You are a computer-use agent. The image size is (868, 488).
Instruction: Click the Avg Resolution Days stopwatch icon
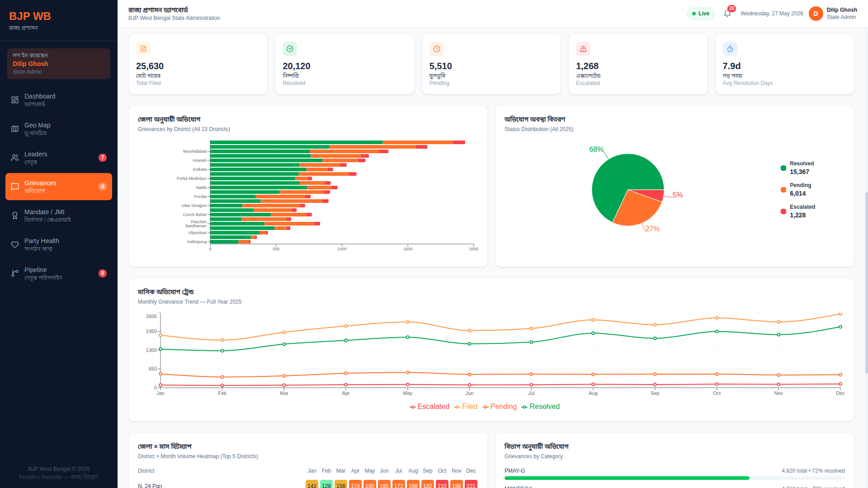(x=730, y=49)
